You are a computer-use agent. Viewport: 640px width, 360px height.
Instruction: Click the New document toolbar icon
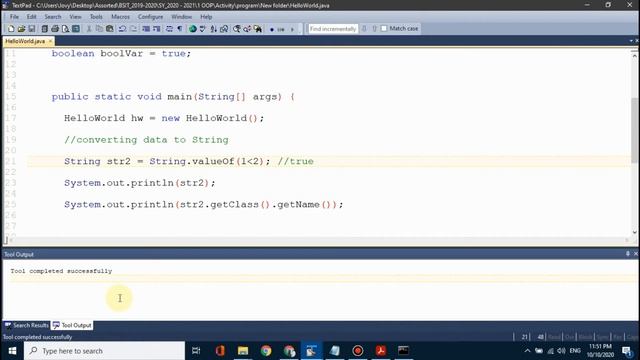[11, 29]
